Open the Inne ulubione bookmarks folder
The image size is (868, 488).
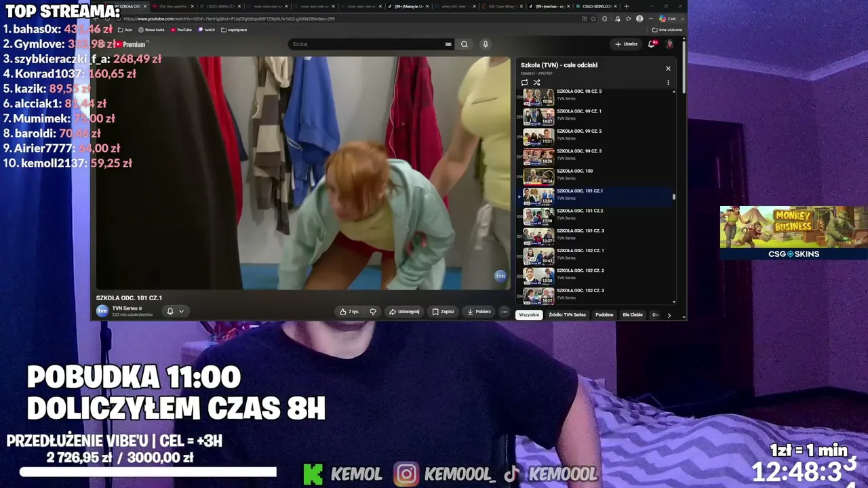point(667,30)
